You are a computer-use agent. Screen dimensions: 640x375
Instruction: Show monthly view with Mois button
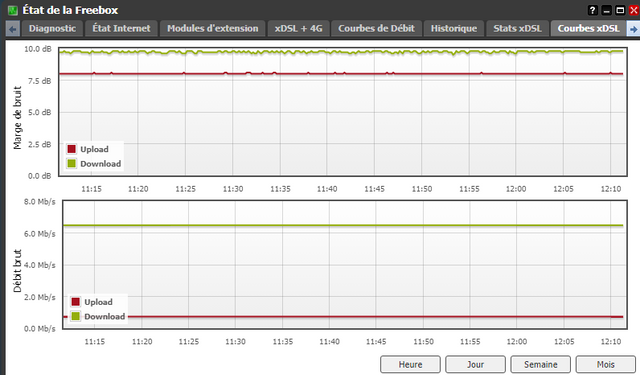point(606,364)
